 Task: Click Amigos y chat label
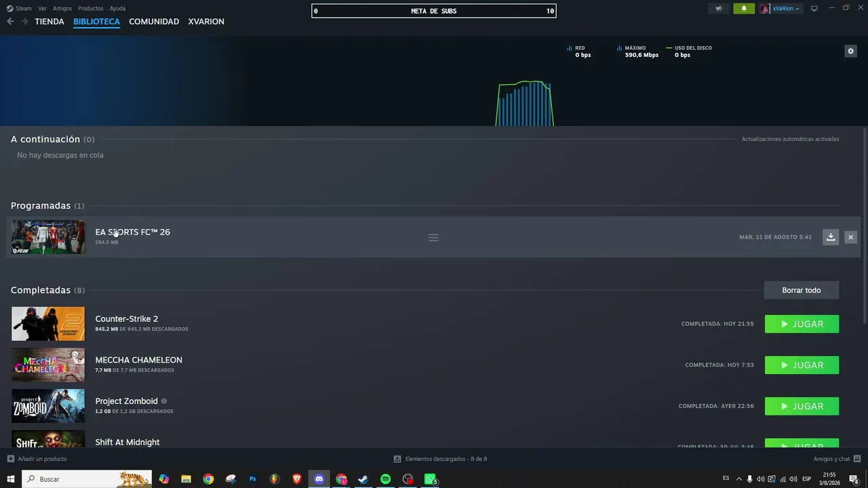831,459
